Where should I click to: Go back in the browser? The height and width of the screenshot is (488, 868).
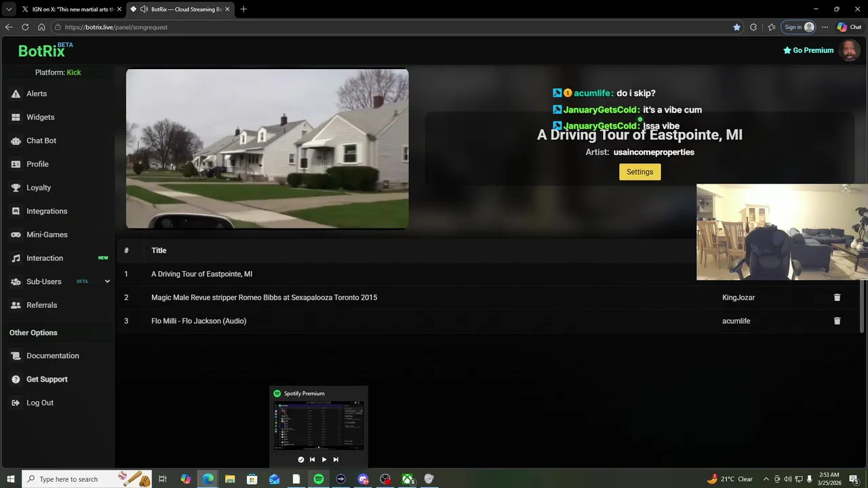coord(9,27)
